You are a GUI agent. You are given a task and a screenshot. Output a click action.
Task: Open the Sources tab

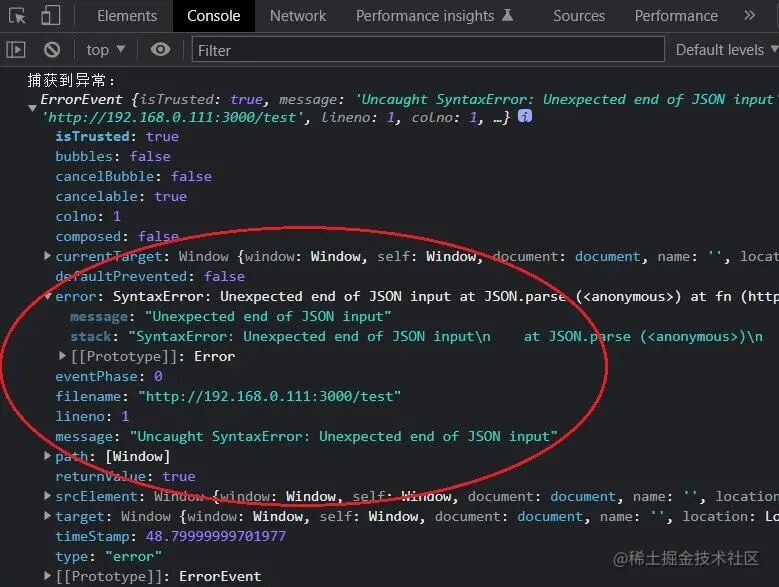click(x=579, y=16)
